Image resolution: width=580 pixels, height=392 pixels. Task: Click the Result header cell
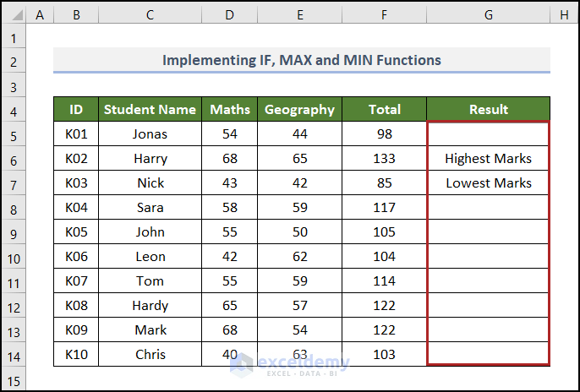pos(489,109)
